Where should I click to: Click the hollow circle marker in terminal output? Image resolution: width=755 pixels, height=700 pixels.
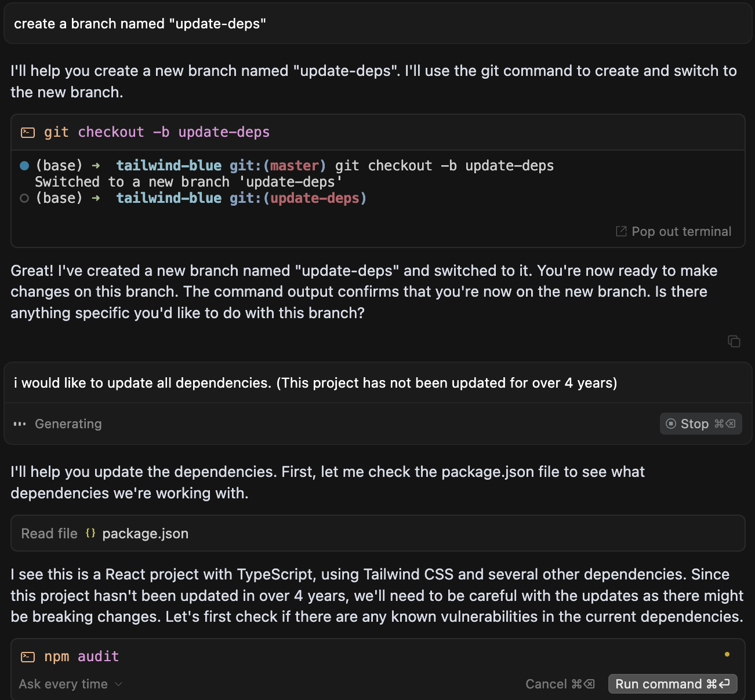[x=24, y=198]
